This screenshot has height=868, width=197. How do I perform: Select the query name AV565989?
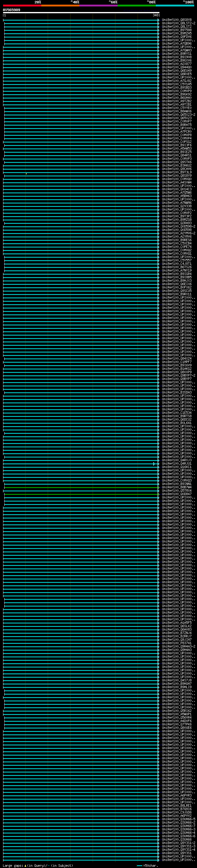point(11,10)
